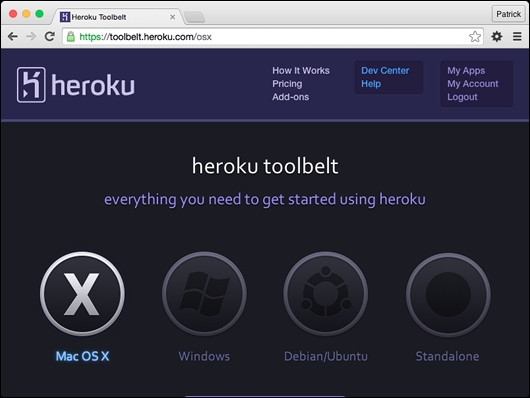Go back with the browser arrow
530x398 pixels.
click(x=13, y=36)
